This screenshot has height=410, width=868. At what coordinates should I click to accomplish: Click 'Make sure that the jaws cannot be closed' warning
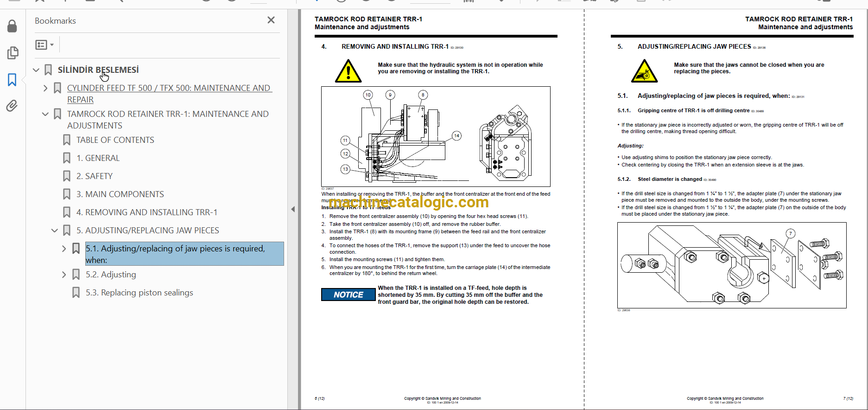click(749, 68)
